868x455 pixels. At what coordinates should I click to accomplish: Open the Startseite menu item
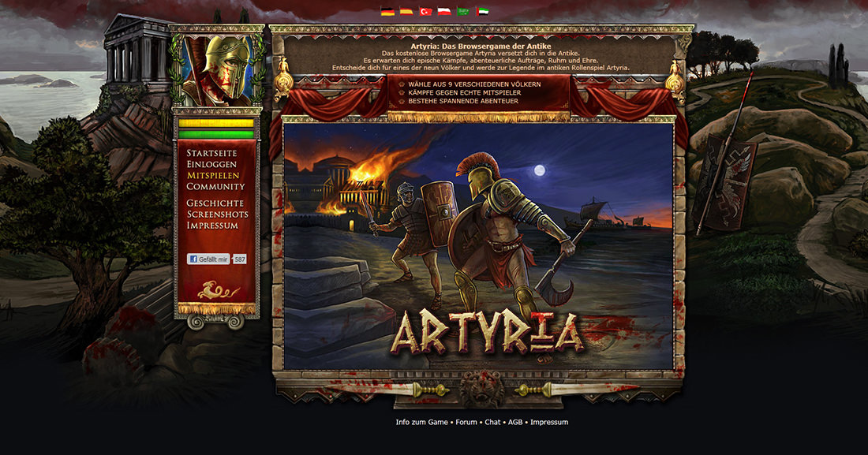click(x=211, y=153)
